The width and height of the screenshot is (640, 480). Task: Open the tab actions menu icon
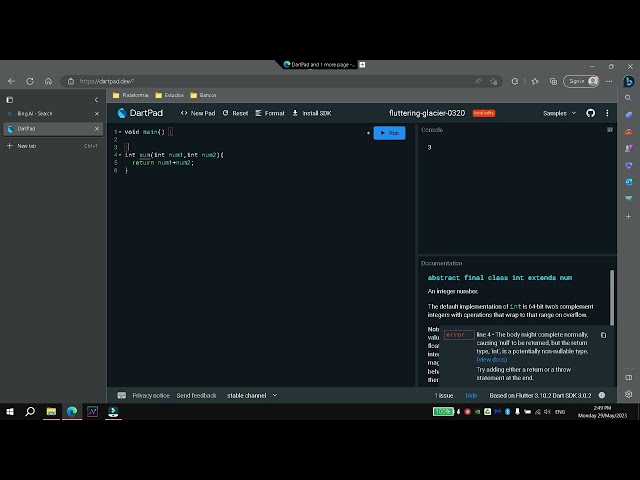(x=10, y=100)
